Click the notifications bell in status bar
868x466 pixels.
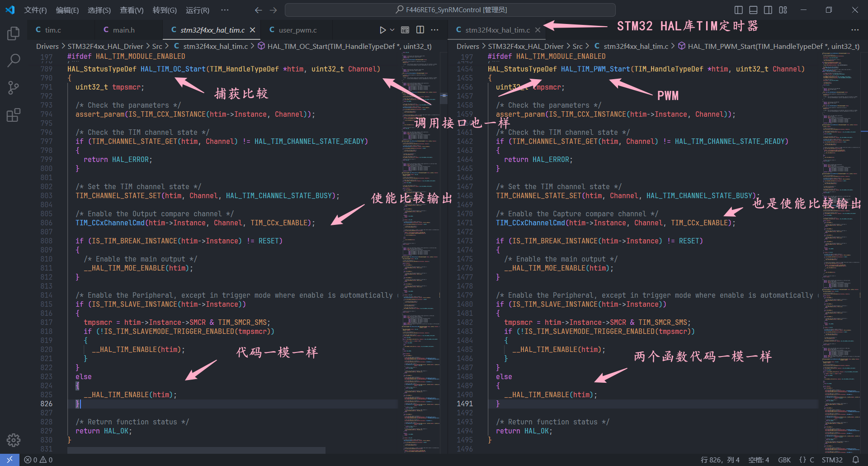click(x=855, y=460)
